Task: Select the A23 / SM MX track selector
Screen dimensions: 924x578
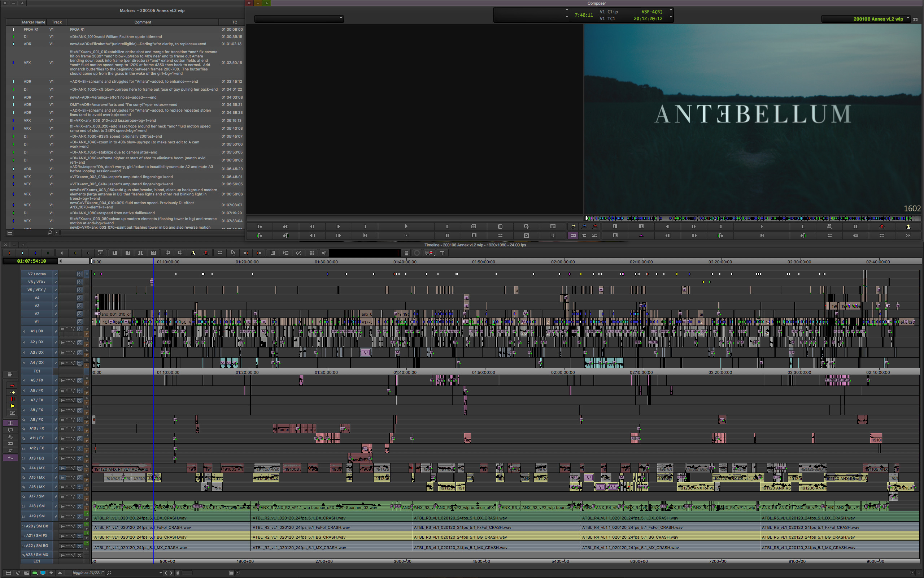Action: tap(37, 555)
